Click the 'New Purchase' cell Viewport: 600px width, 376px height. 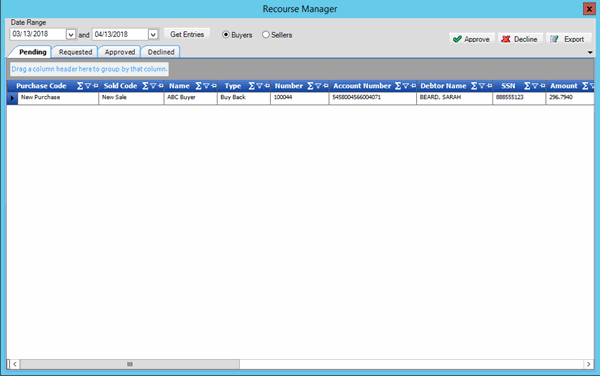[58, 98]
